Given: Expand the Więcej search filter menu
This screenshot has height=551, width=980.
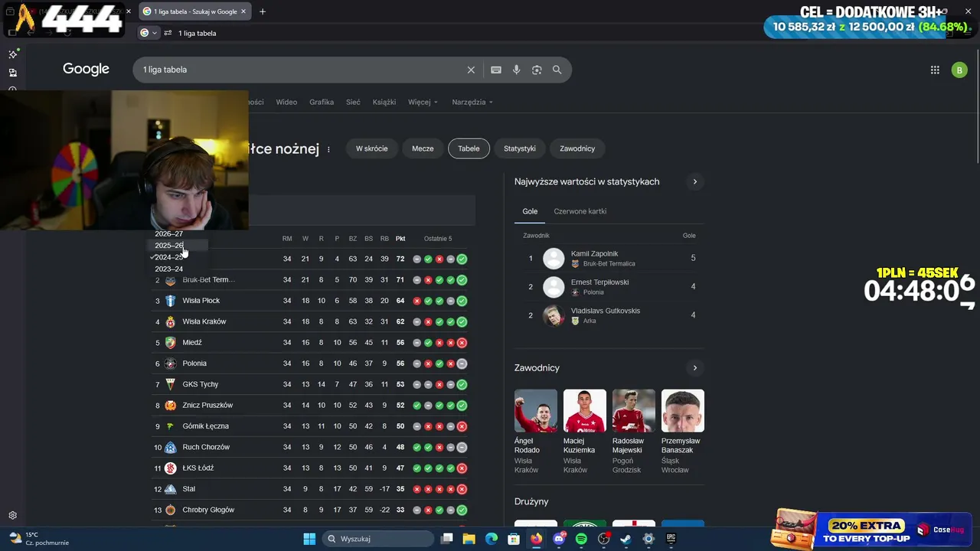Looking at the screenshot, I should (423, 102).
